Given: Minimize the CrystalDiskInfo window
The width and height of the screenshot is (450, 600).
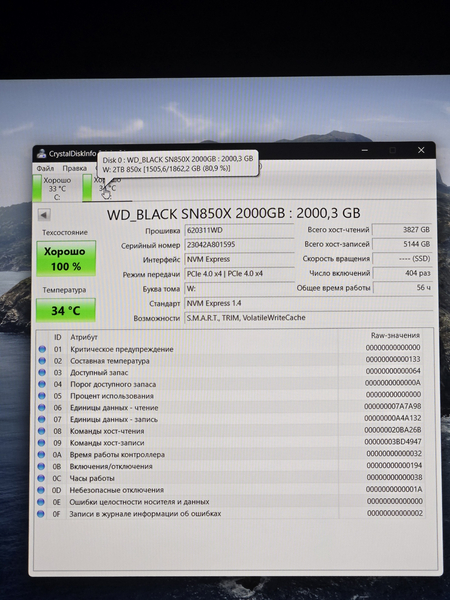Looking at the screenshot, I should [364, 150].
